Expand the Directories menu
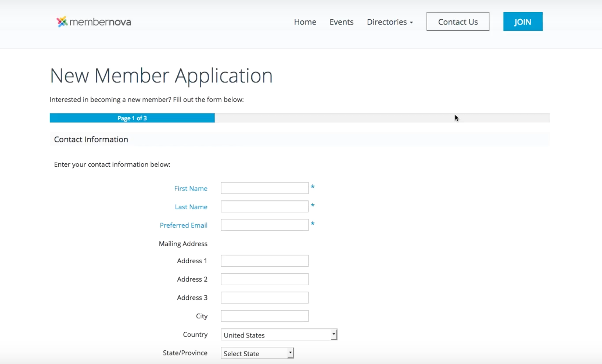The height and width of the screenshot is (364, 602). coord(389,22)
